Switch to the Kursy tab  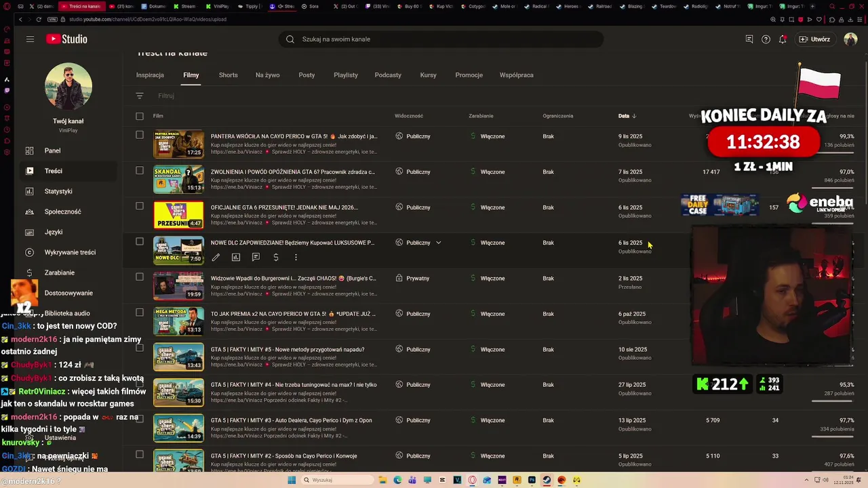pos(428,75)
